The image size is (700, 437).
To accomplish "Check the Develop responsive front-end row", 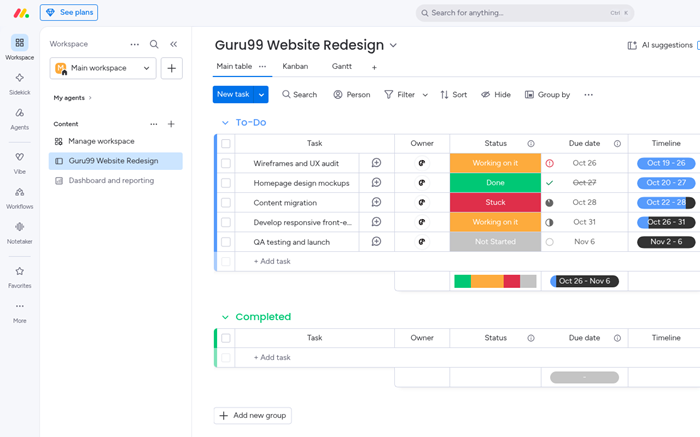I will 226,222.
